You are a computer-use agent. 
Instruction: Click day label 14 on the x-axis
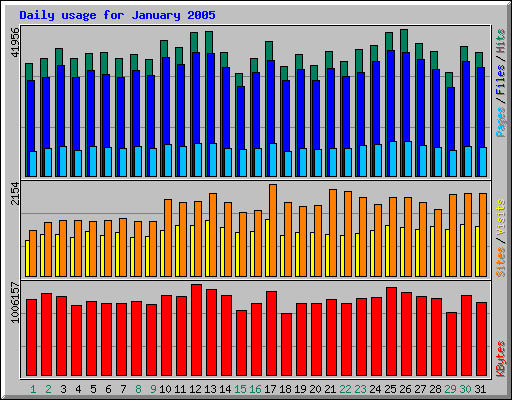[x=225, y=389]
